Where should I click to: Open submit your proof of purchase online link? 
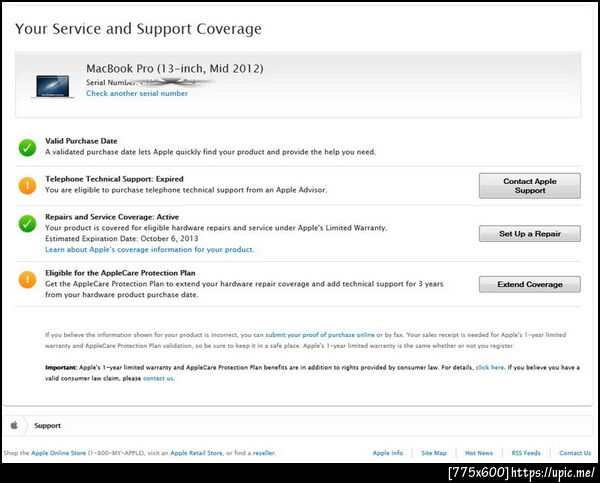pyautogui.click(x=320, y=335)
